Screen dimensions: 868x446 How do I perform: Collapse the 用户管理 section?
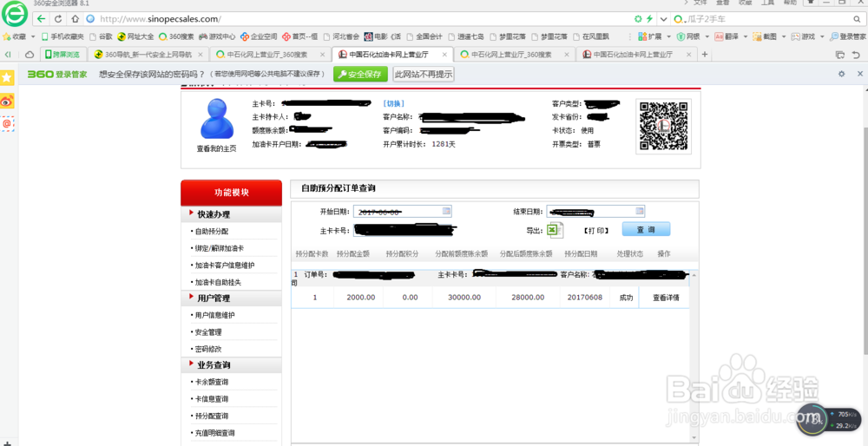point(231,298)
